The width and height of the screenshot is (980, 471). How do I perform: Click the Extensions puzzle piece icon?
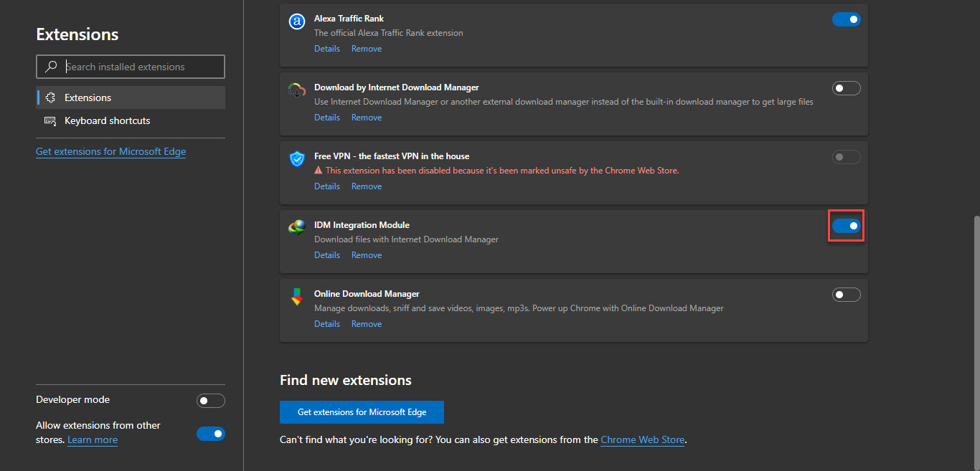click(50, 97)
